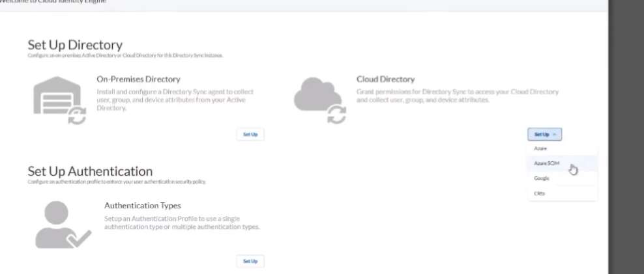Click the Set Up Authentication title
Screen dimensions: 644x274
90,171
